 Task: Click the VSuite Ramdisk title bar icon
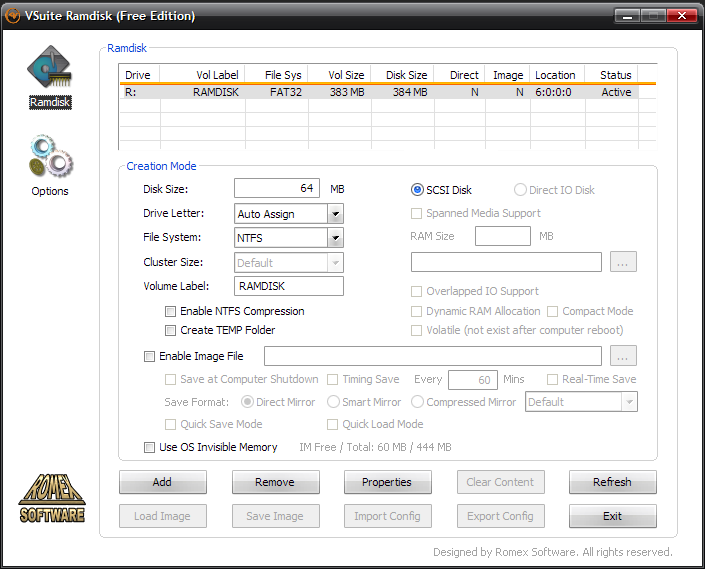(13, 16)
